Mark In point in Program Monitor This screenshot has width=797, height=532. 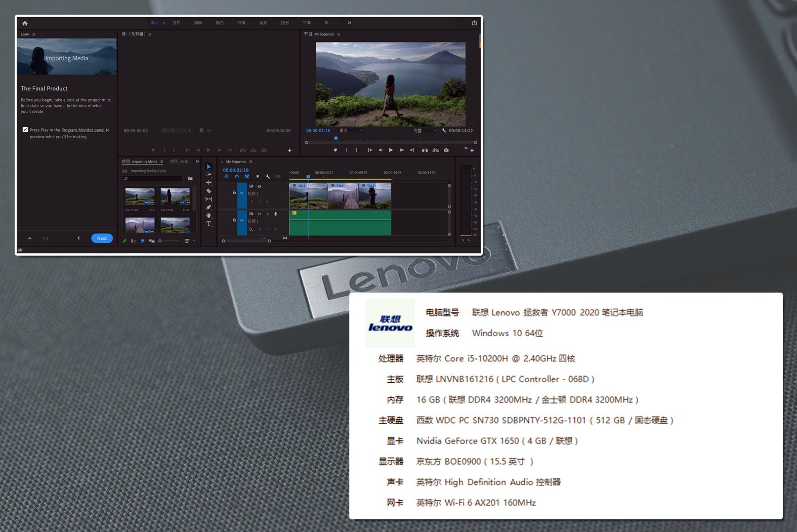(x=347, y=150)
